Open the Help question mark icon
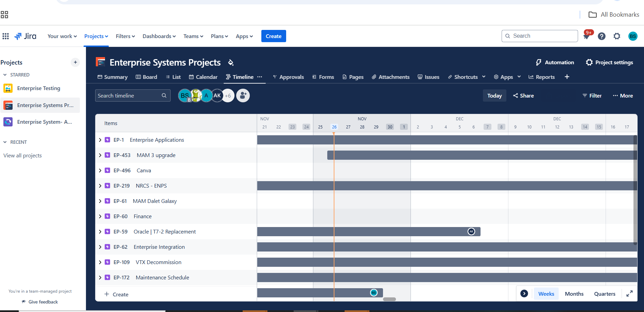Viewport: 644px width, 312px height. [x=602, y=36]
